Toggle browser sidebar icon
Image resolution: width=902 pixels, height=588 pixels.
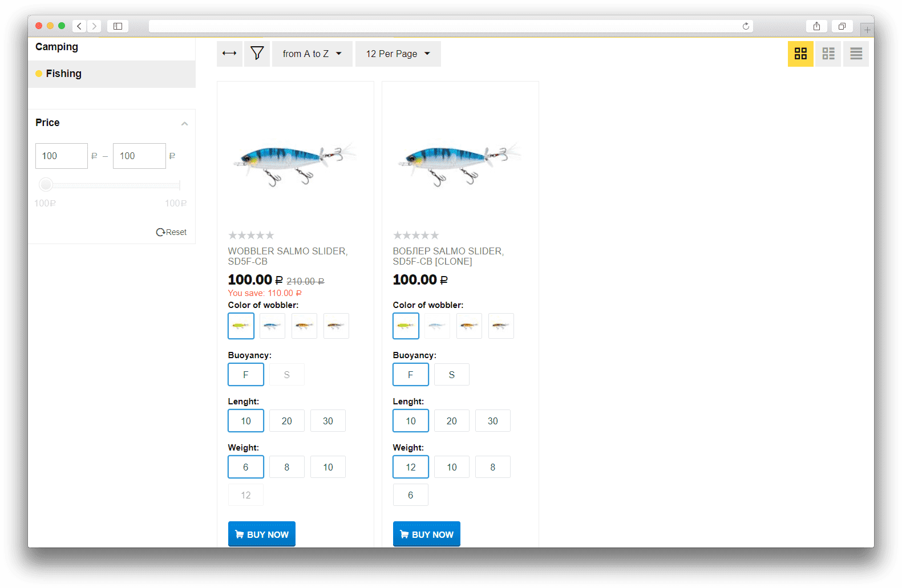tap(118, 26)
